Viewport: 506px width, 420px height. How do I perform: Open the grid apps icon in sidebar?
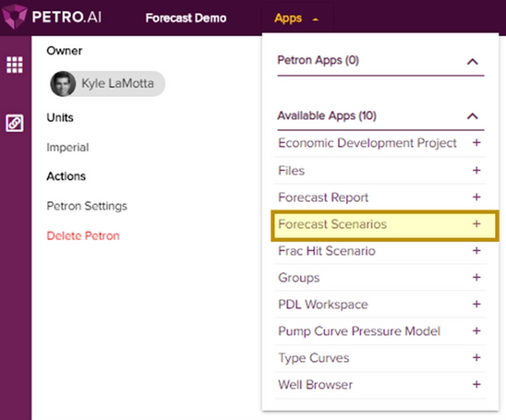click(15, 65)
